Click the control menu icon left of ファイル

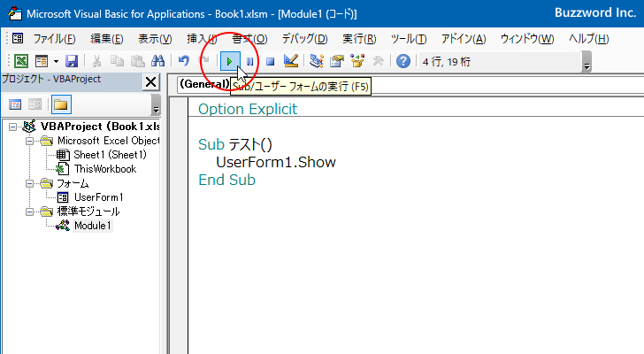[x=18, y=39]
